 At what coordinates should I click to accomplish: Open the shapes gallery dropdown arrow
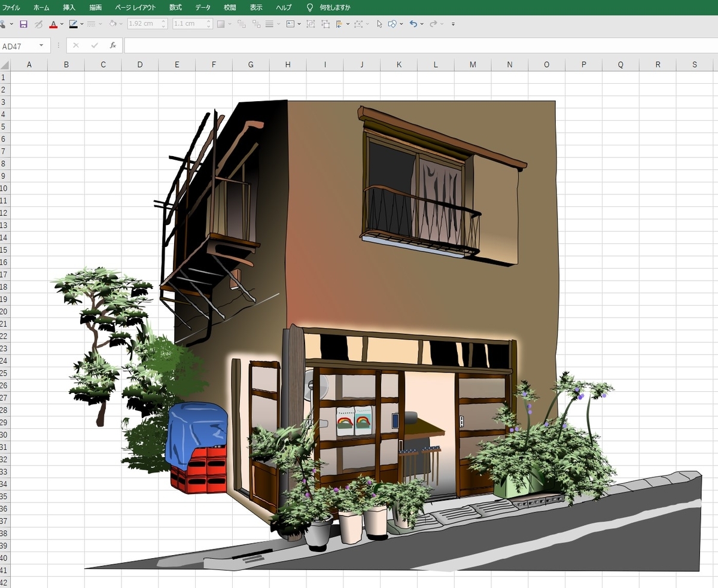[401, 24]
